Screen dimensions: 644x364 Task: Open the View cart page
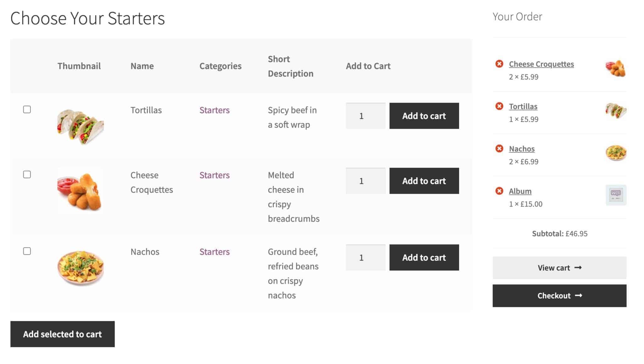pyautogui.click(x=559, y=268)
